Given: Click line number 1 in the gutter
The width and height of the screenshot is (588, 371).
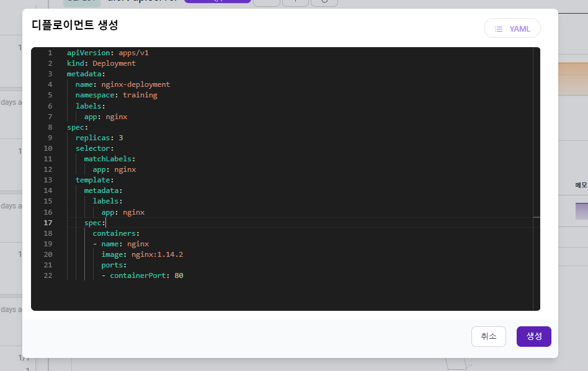Looking at the screenshot, I should [x=50, y=53].
